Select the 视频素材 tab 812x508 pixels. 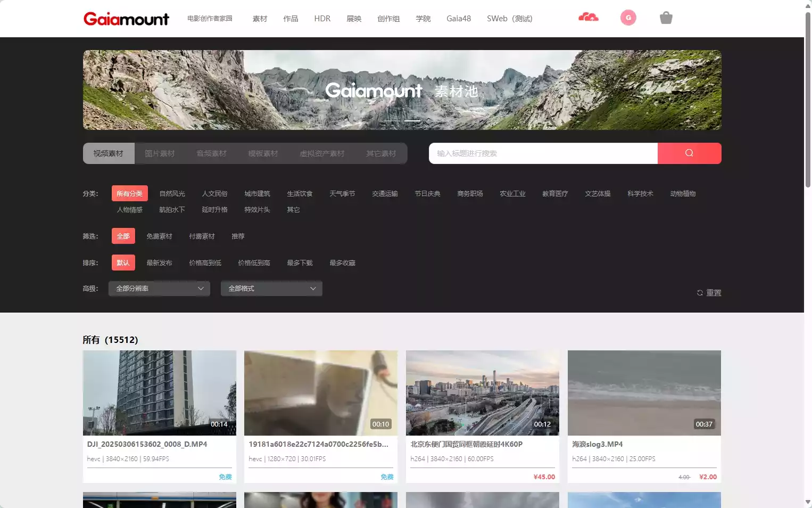109,153
